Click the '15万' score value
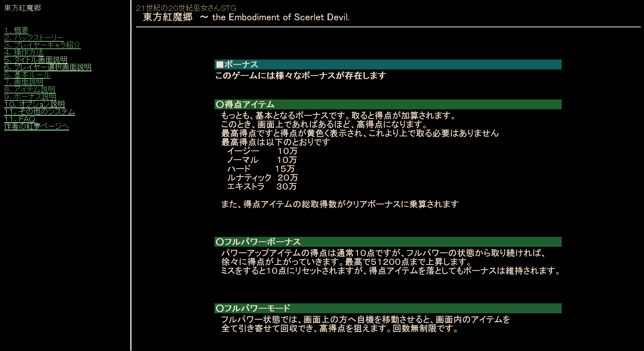The image size is (644, 351). pos(285,169)
